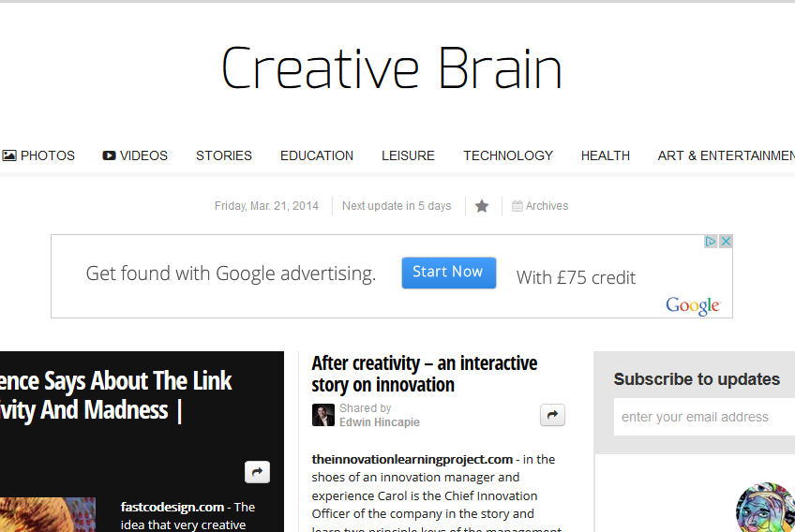Click share arrow on dark headline article
This screenshot has width=795, height=532.
click(x=257, y=472)
